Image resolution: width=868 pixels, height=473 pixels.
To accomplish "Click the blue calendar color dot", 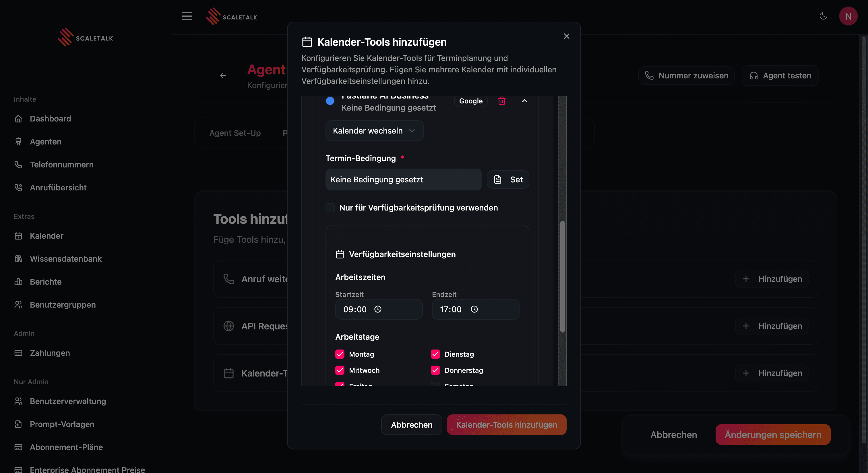I will pyautogui.click(x=330, y=101).
